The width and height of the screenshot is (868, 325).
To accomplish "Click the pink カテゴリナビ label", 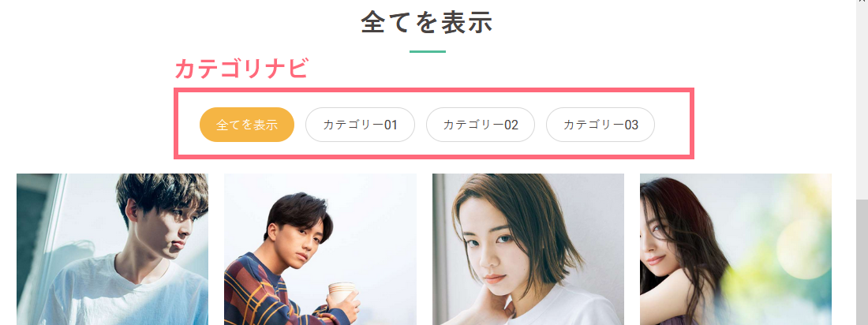I will point(241,69).
